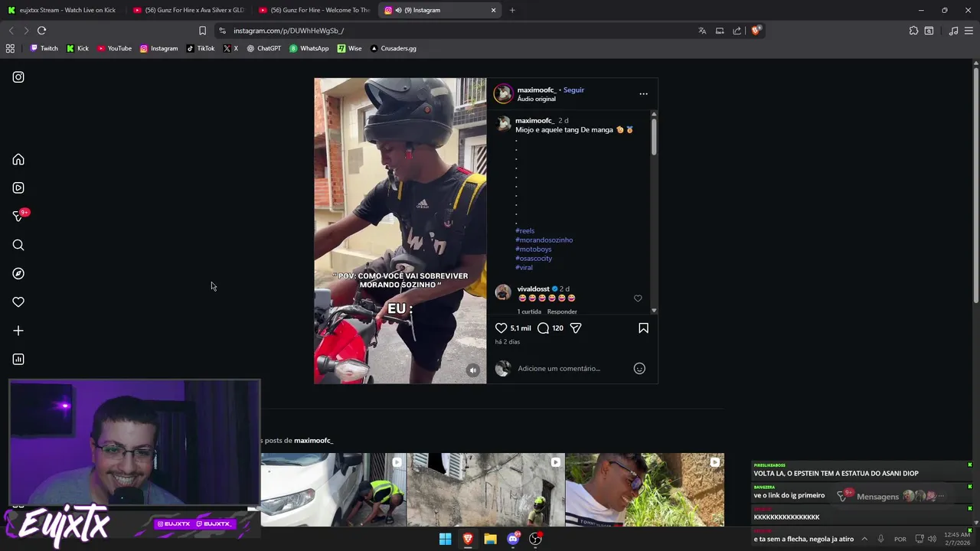Viewport: 980px width, 551px height.
Task: Click comments panel scrollbar thumb
Action: (x=654, y=138)
